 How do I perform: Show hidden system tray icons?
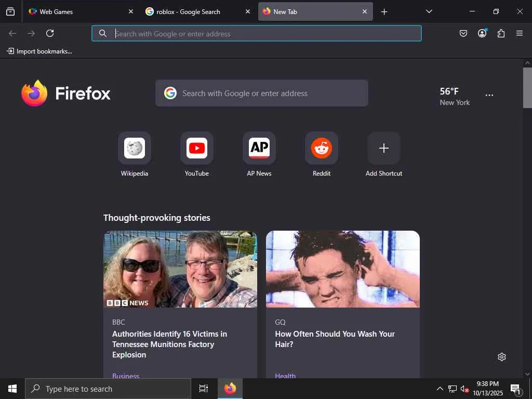440,389
